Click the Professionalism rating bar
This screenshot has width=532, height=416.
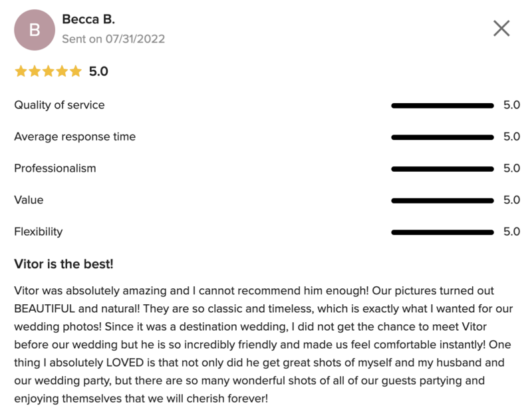pyautogui.click(x=442, y=169)
